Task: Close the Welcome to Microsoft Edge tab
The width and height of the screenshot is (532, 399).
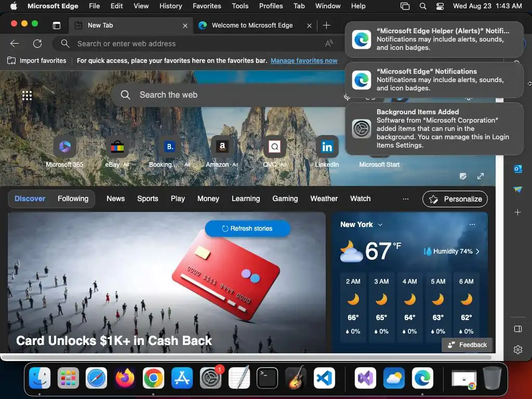Action: (309, 25)
